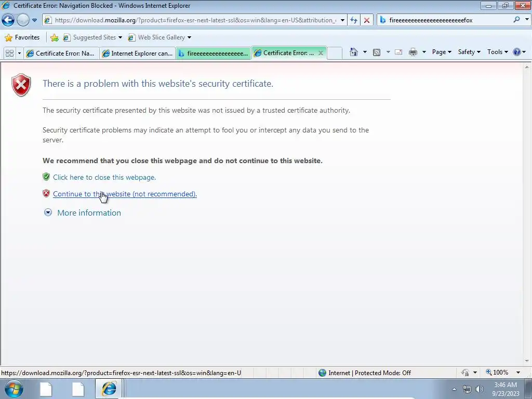
Task: Open a new blank tab
Action: (x=335, y=54)
